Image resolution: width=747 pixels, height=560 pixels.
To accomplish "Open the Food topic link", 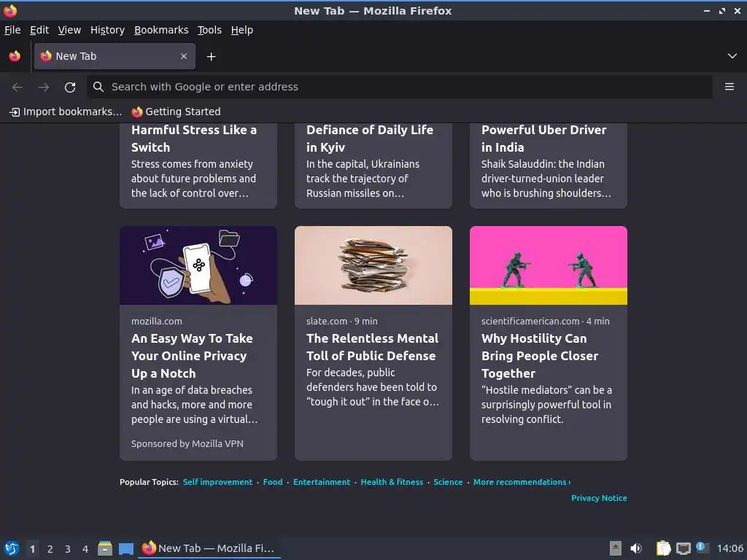I will [x=273, y=482].
